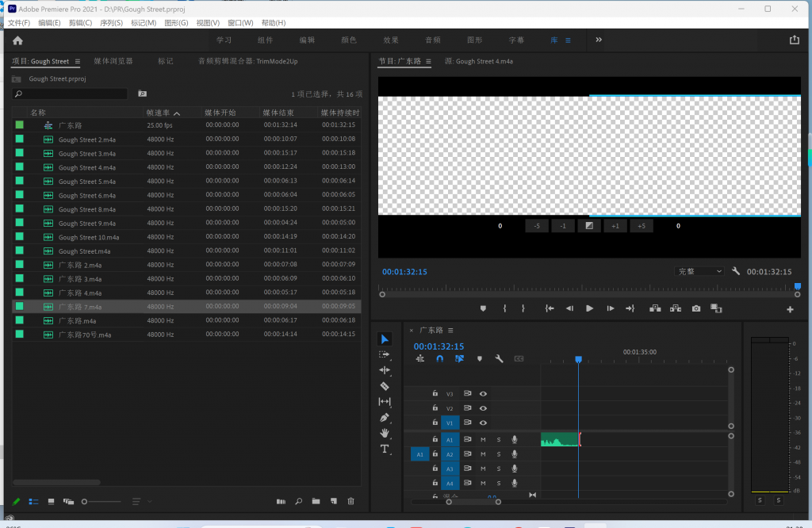Screen dimensions: 812x528
Task: Open the Project panel menu next to Gough Street
Action: tap(77, 61)
